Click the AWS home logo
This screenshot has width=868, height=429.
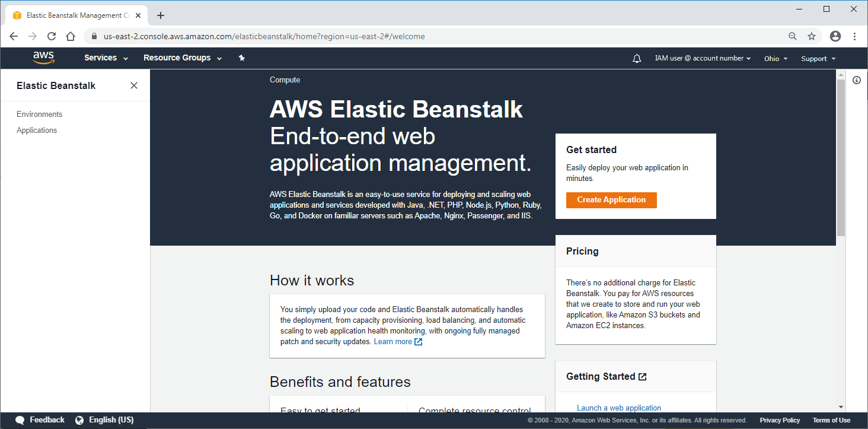click(x=43, y=58)
